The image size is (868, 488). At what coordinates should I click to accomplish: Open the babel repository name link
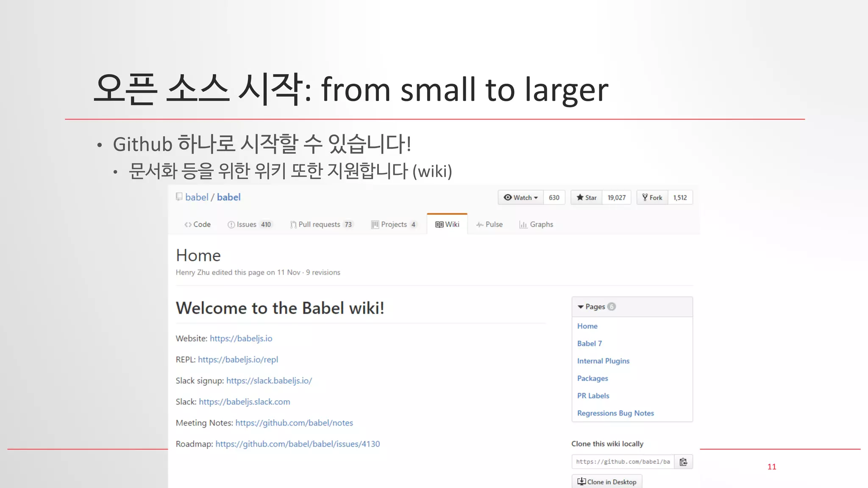(229, 197)
